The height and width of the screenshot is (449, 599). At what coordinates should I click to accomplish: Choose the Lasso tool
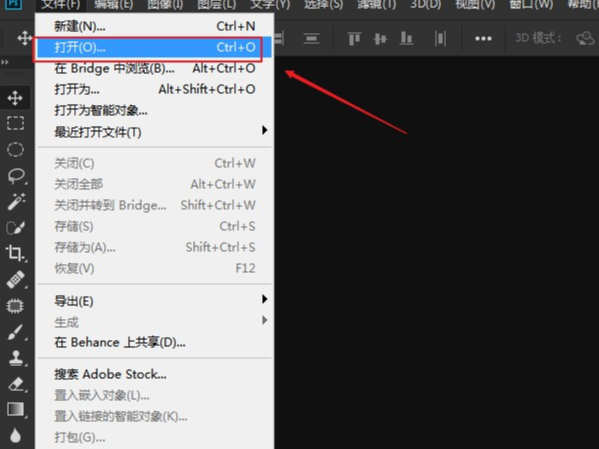(x=16, y=176)
